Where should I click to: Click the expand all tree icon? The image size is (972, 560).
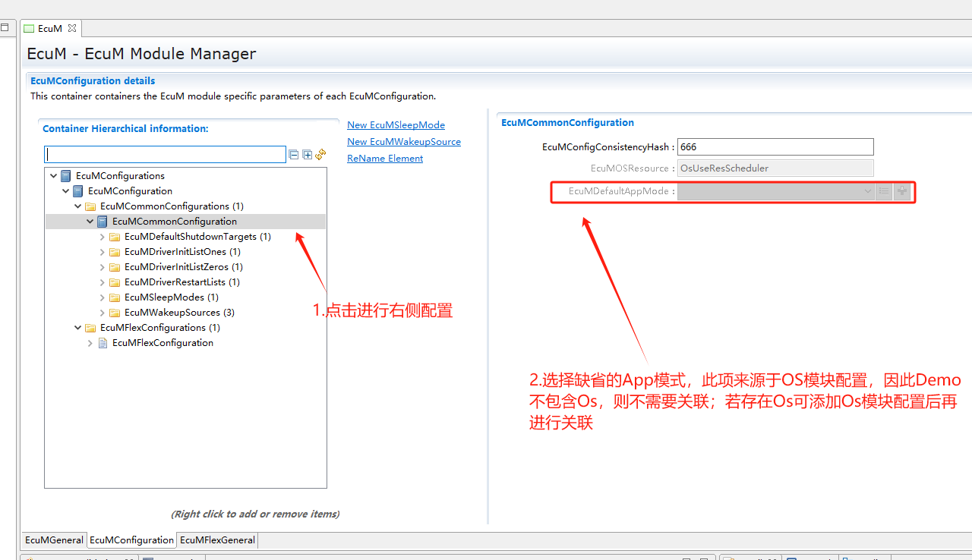(308, 155)
